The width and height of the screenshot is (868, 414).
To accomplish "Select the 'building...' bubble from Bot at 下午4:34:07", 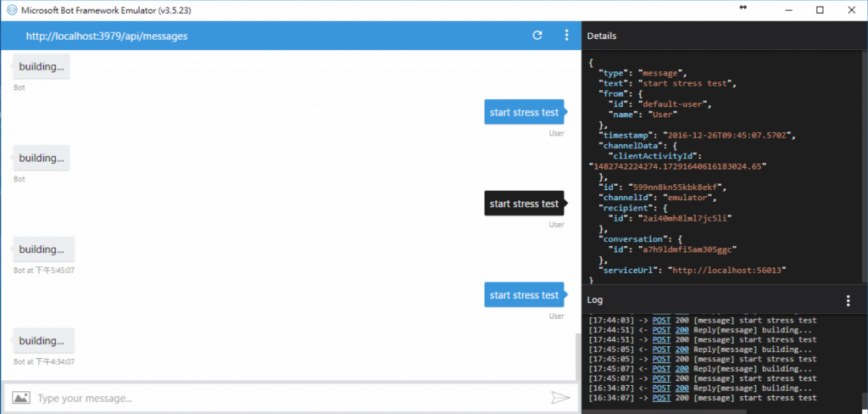I will pos(44,341).
